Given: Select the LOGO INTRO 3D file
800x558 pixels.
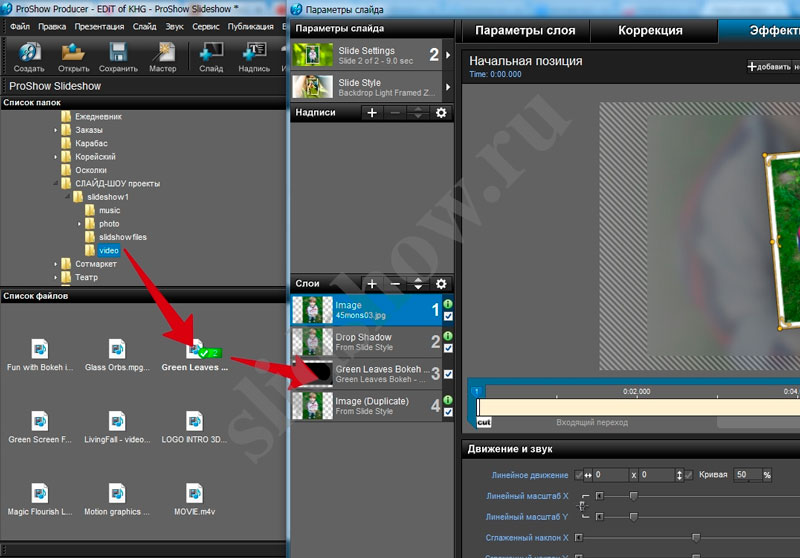Looking at the screenshot, I should tap(194, 427).
